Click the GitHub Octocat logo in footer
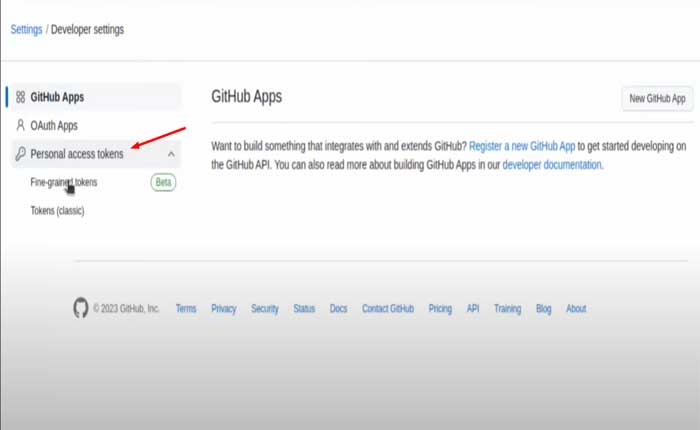Screen dimensions: 700x430 81,308
